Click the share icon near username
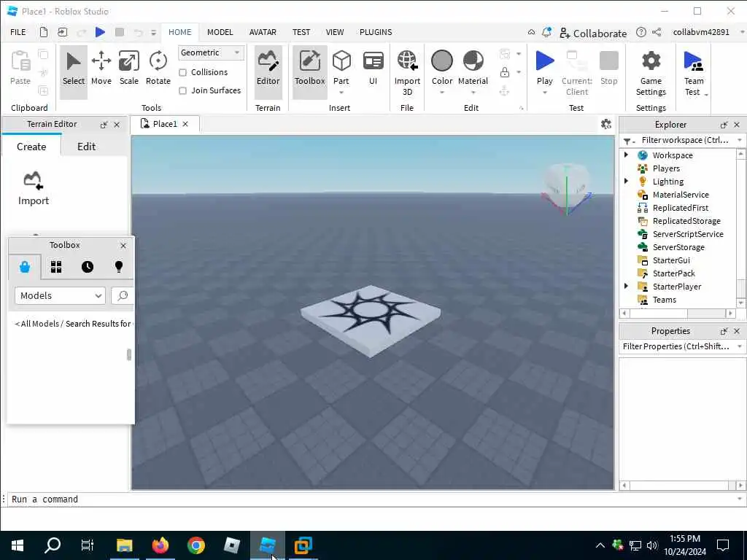The height and width of the screenshot is (560, 747). pyautogui.click(x=657, y=32)
